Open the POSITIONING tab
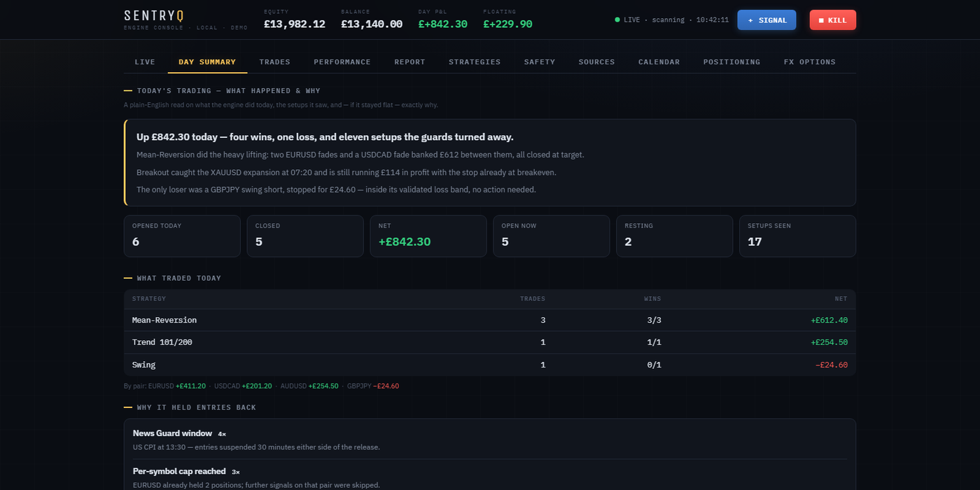Viewport: 980px width, 490px height. (731, 62)
